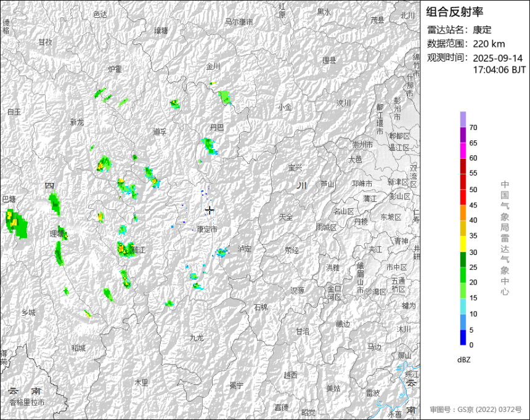Screen dimensions: 530x420
Task: Click the 小金 map label
Action: tap(285, 107)
